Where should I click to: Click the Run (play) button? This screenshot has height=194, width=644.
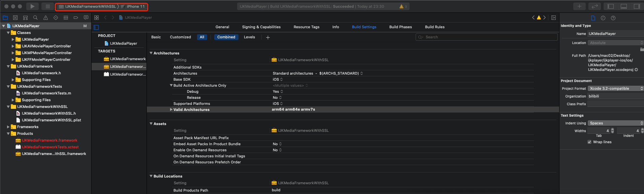click(x=32, y=6)
